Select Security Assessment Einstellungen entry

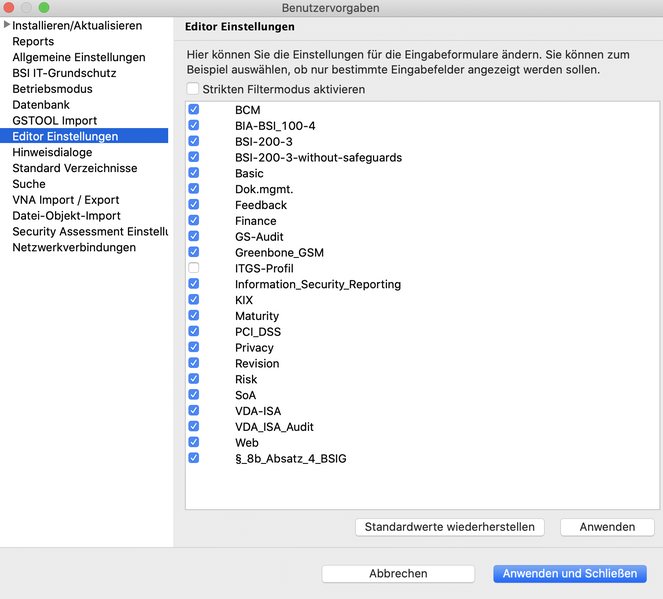tap(90, 232)
